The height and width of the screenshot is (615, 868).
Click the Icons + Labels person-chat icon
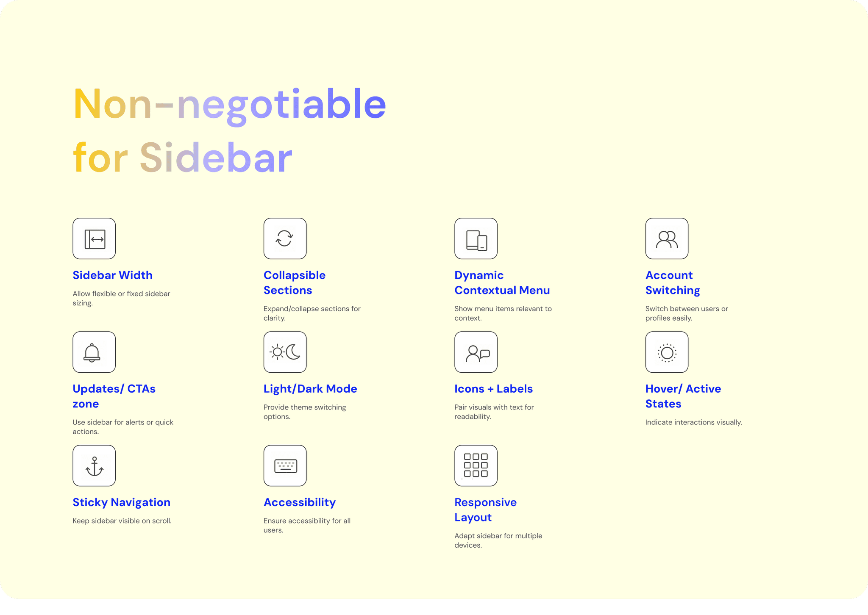click(x=476, y=352)
